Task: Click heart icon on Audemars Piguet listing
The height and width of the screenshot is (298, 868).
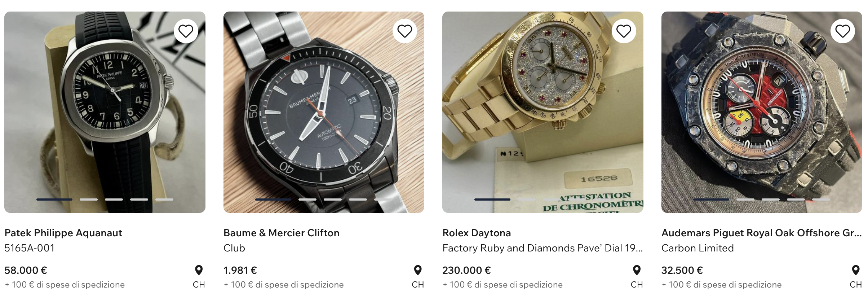Action: (x=842, y=31)
